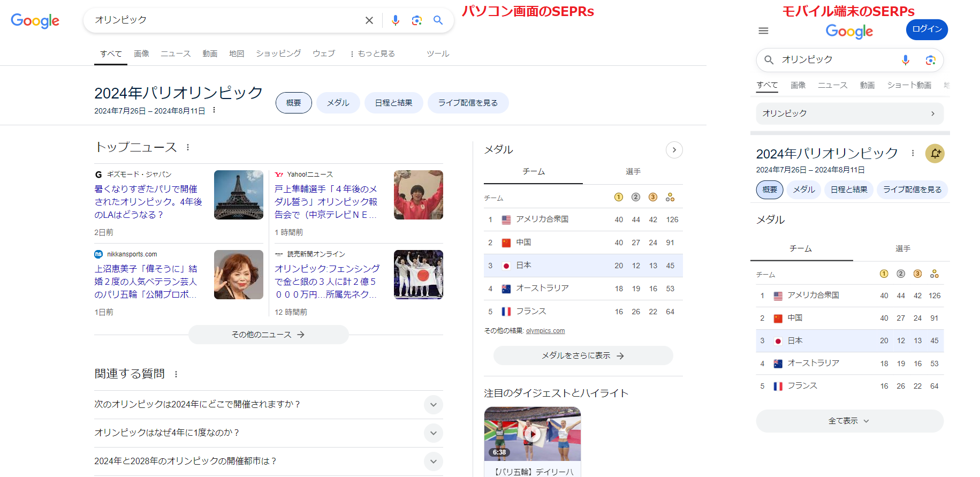Click the mobile ログイン button
Viewport: 980px width, 477px height.
[x=927, y=29]
